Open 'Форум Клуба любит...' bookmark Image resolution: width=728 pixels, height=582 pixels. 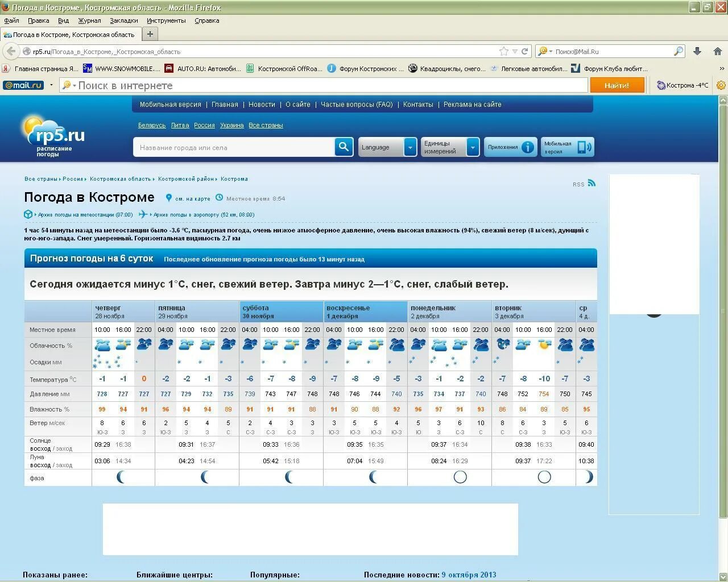(x=610, y=69)
